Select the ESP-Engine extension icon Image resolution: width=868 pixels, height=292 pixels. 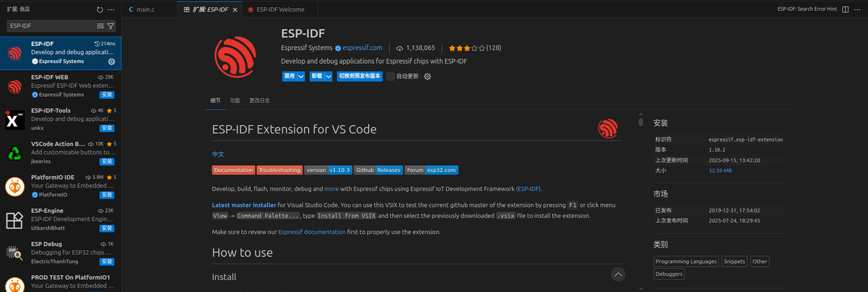tap(14, 220)
